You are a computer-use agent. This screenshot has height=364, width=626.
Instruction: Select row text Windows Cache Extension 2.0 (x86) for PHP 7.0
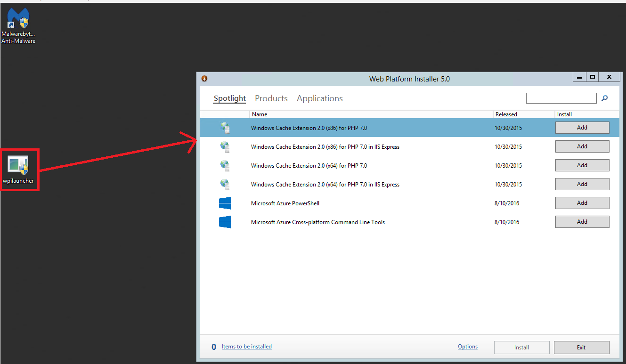pos(309,128)
